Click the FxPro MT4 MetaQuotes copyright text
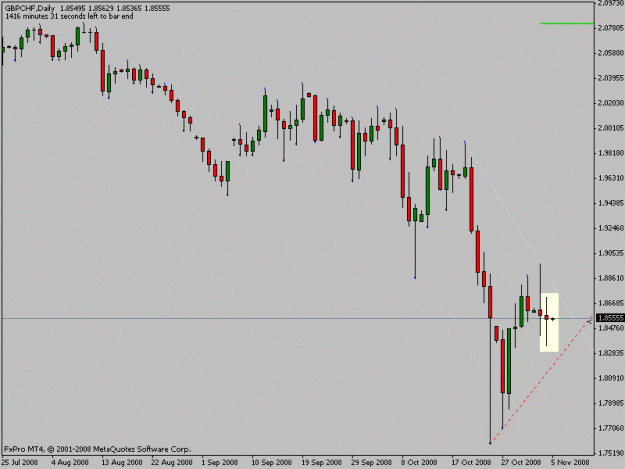Image resolution: width=625 pixels, height=469 pixels. (x=98, y=449)
